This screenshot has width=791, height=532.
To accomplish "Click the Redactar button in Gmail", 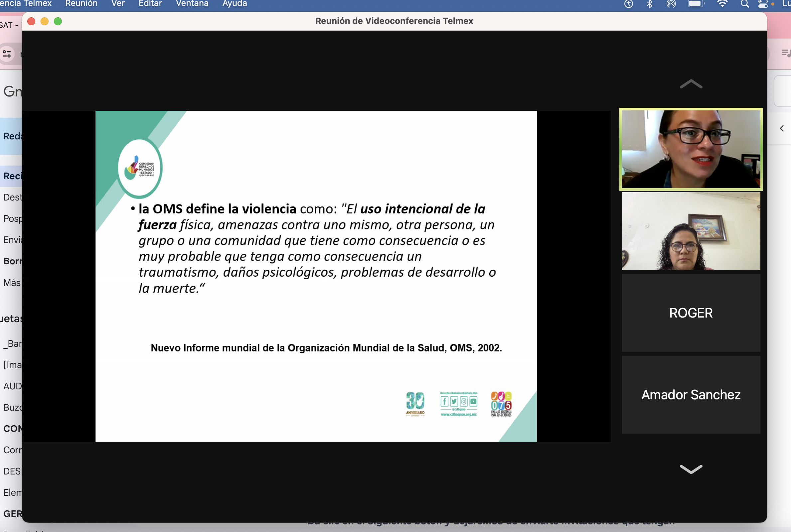I will 11,136.
